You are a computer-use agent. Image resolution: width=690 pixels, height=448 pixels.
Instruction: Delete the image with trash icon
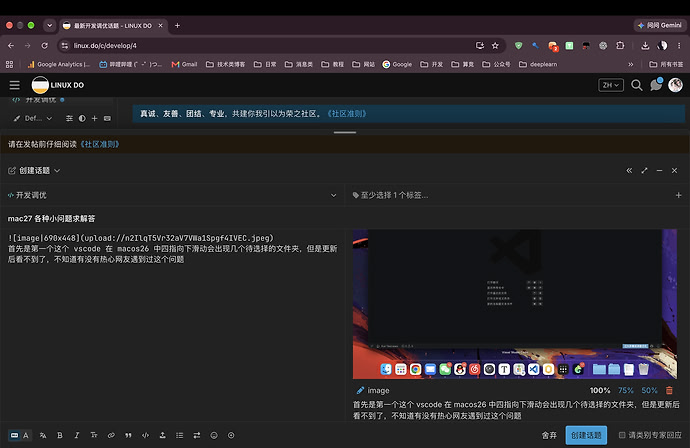pyautogui.click(x=669, y=390)
